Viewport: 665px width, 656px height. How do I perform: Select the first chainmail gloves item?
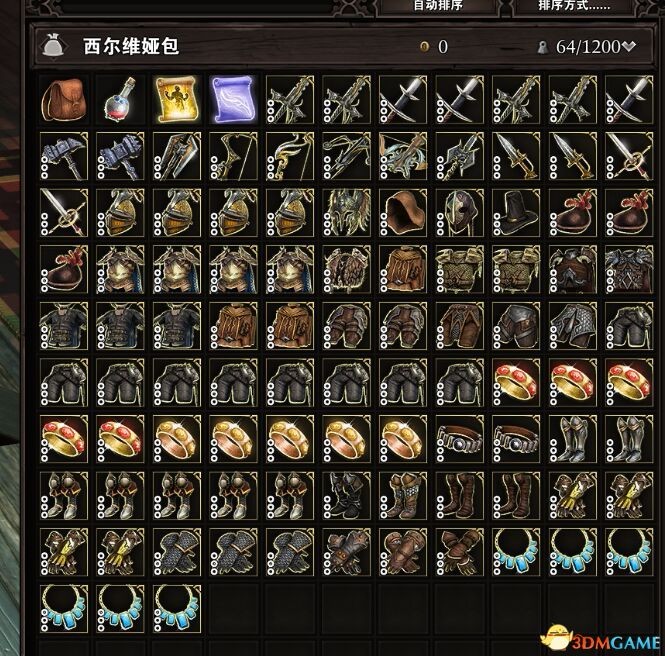pyautogui.click(x=177, y=552)
